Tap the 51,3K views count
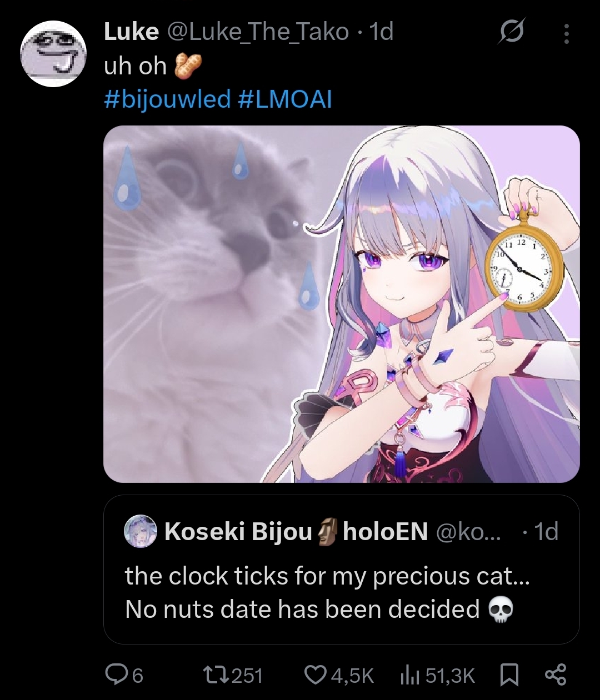 point(450,676)
